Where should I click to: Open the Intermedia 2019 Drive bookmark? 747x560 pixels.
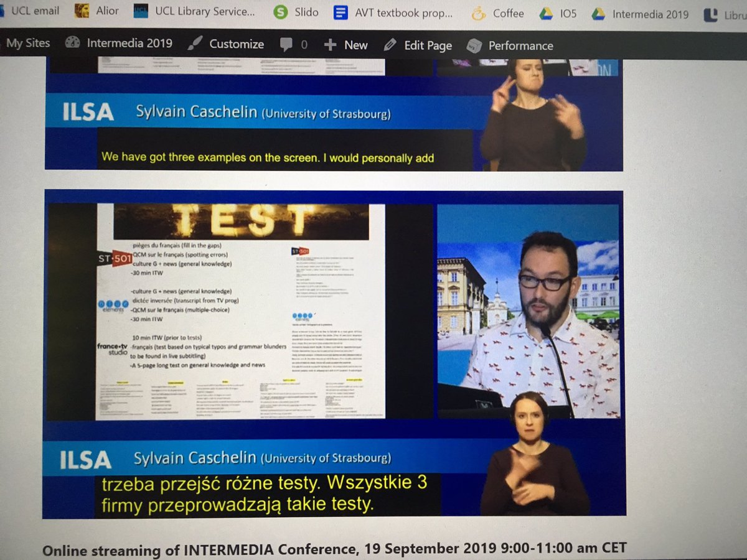click(640, 14)
